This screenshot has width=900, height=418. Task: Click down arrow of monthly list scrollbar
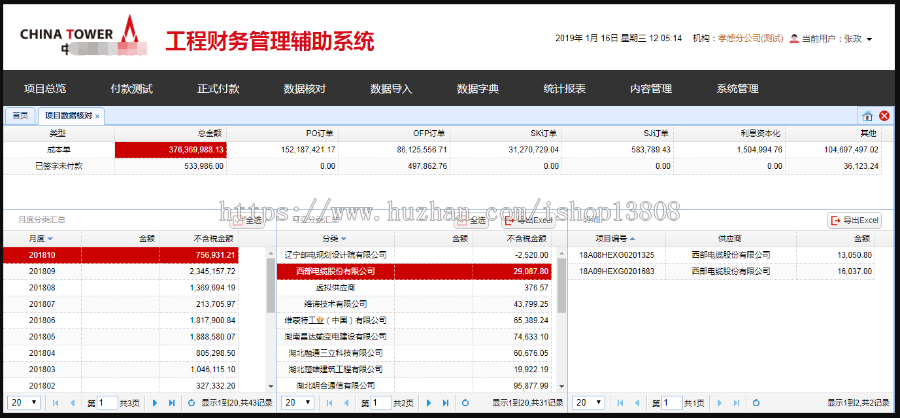coord(271,387)
